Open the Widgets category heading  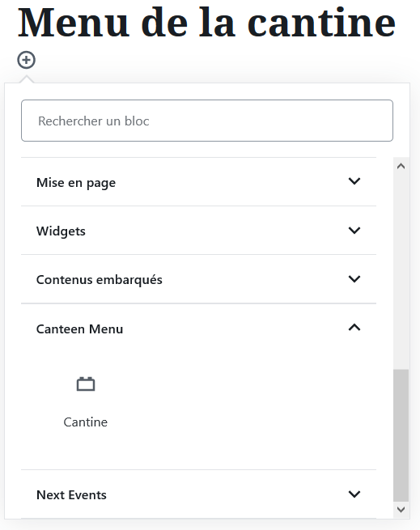[x=198, y=231]
